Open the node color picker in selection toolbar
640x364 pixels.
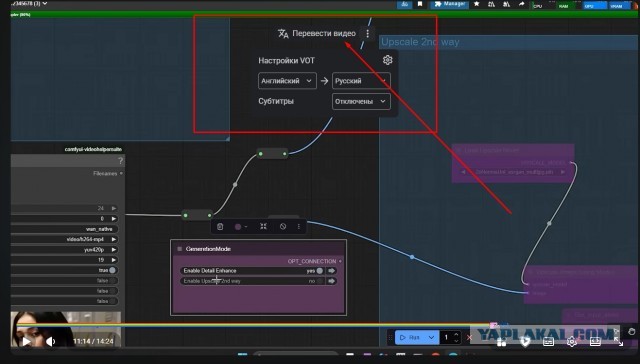pos(241,226)
